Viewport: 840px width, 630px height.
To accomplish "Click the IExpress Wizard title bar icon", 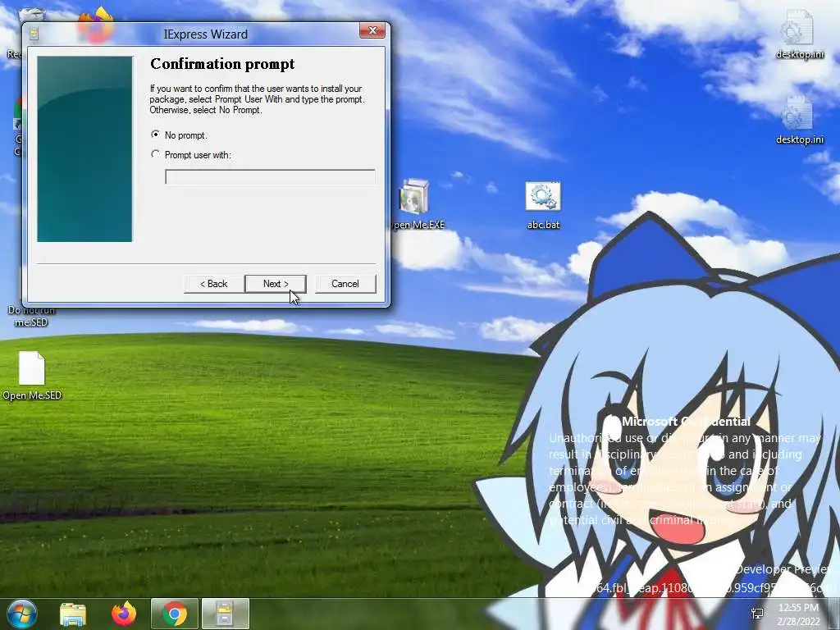I will (34, 34).
